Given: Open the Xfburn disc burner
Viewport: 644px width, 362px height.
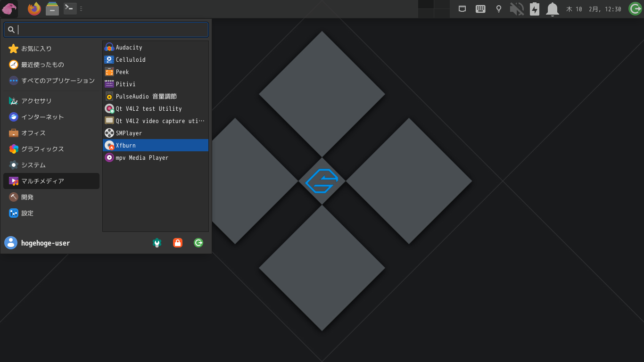Looking at the screenshot, I should (156, 145).
